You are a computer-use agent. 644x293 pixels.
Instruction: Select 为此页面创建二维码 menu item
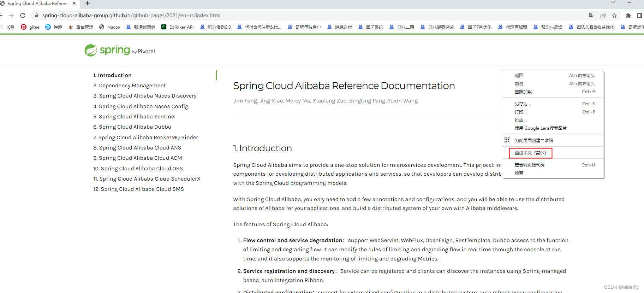[553, 140]
